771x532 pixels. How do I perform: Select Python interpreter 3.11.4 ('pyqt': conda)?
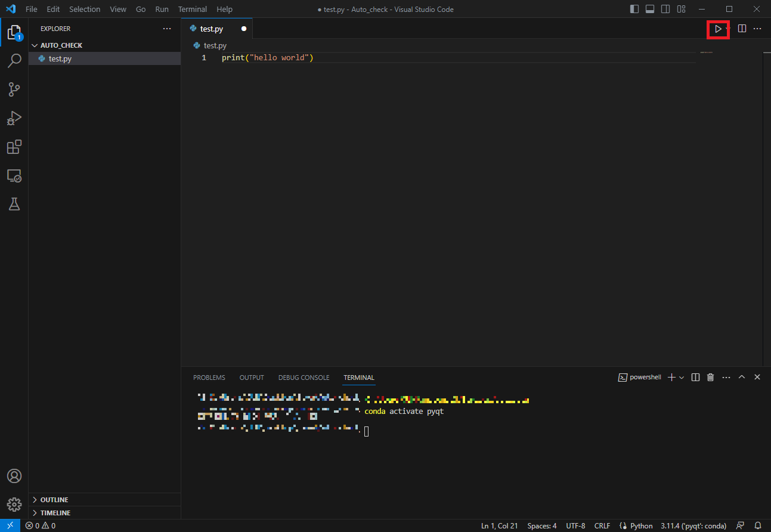[x=693, y=525]
